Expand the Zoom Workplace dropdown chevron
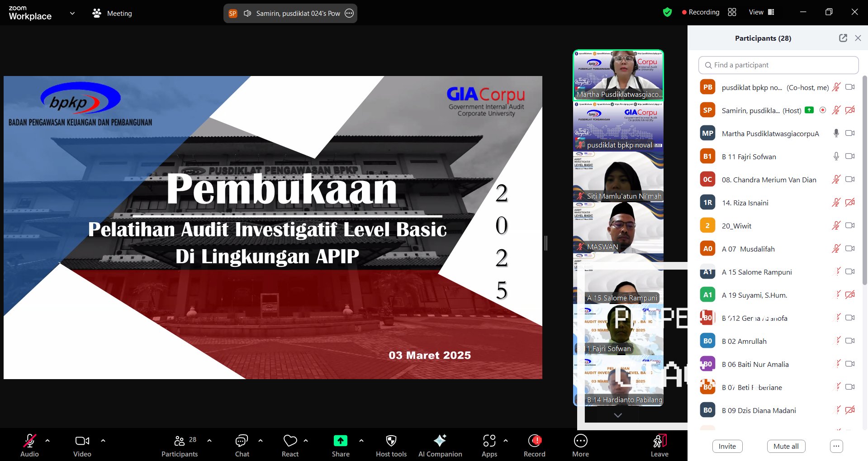 point(72,13)
